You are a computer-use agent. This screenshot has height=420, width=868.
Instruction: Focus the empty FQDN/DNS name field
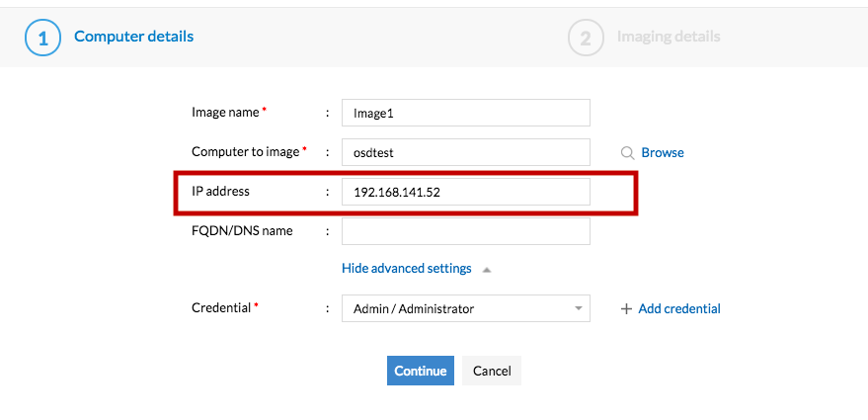tap(465, 231)
